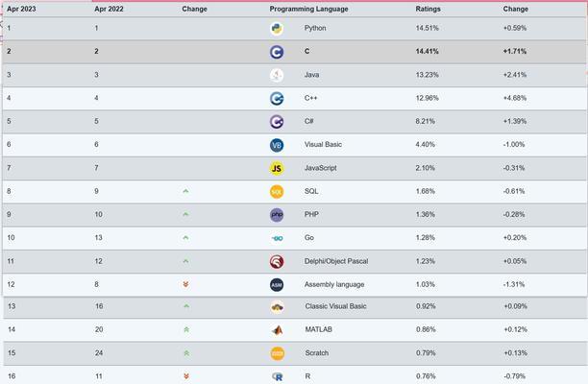Click the C language logo icon
Image resolution: width=588 pixels, height=384 pixels.
point(277,52)
